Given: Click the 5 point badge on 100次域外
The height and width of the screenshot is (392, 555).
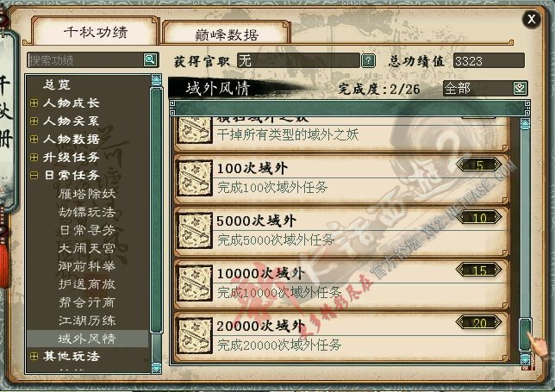Looking at the screenshot, I should [x=479, y=165].
